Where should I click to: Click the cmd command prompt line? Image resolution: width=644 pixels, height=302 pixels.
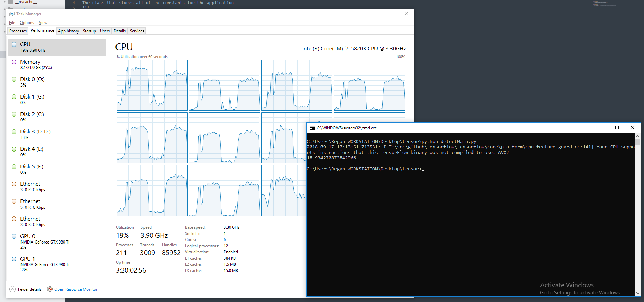pos(366,169)
